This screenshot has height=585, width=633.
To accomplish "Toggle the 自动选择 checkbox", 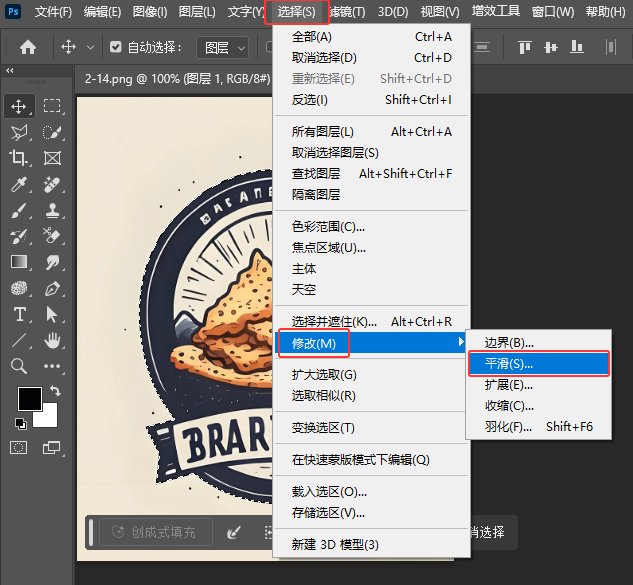I will coord(115,47).
